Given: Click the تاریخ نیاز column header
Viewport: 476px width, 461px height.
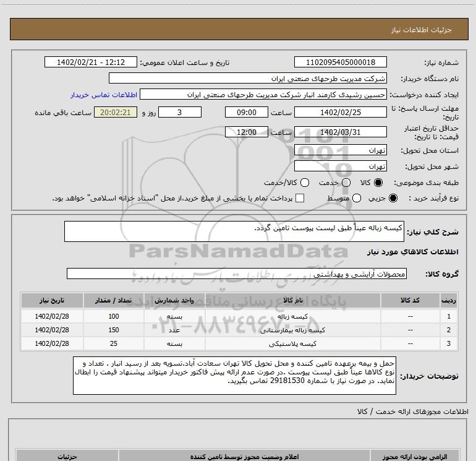Looking at the screenshot, I should pyautogui.click(x=52, y=300).
